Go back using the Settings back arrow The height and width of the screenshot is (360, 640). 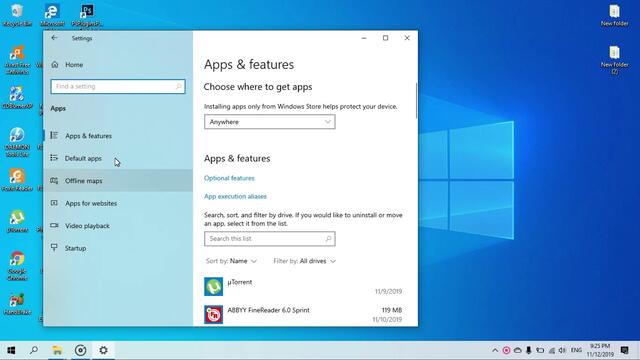tap(54, 38)
